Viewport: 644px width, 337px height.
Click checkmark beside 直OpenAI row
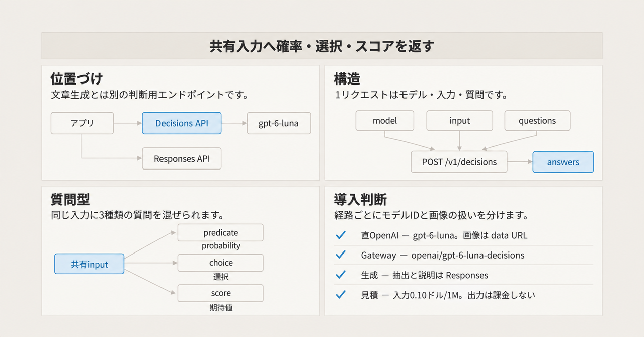[341, 235]
